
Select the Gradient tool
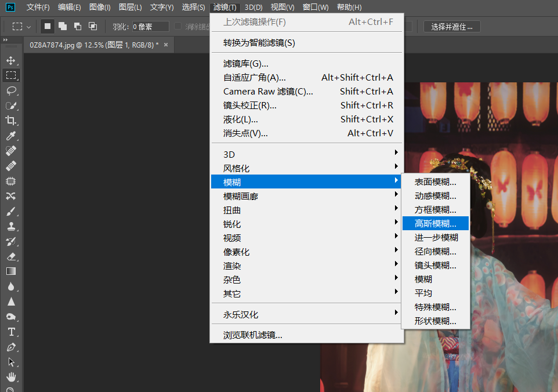point(11,271)
